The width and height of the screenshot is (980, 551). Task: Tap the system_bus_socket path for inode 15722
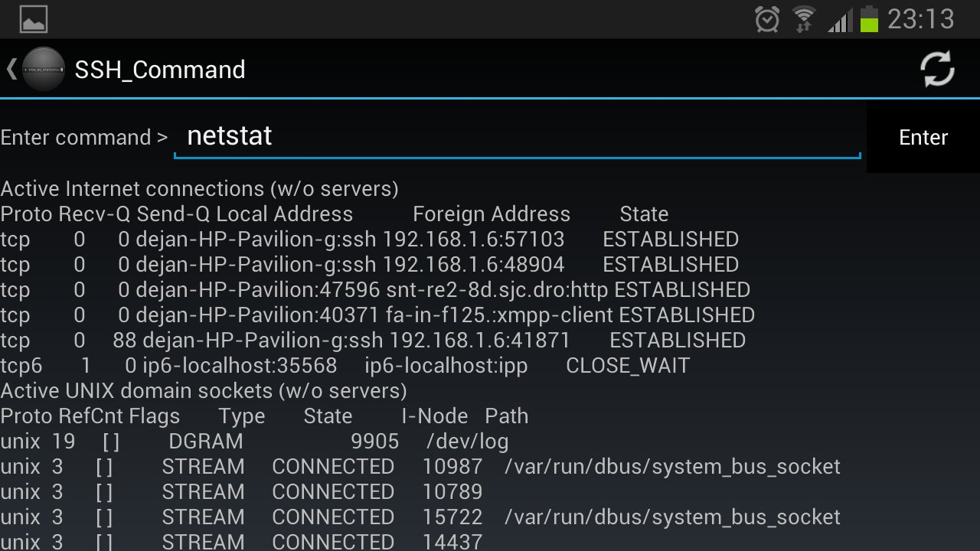coord(672,517)
